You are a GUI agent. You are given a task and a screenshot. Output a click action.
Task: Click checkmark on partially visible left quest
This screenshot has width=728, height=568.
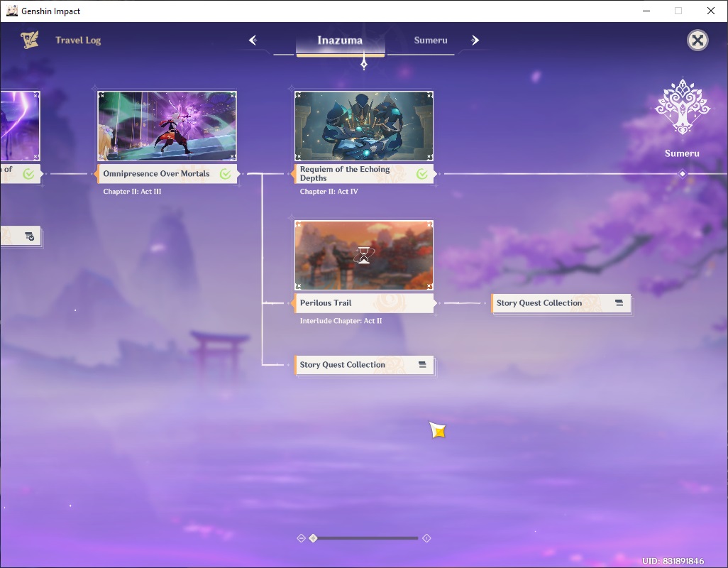click(29, 174)
